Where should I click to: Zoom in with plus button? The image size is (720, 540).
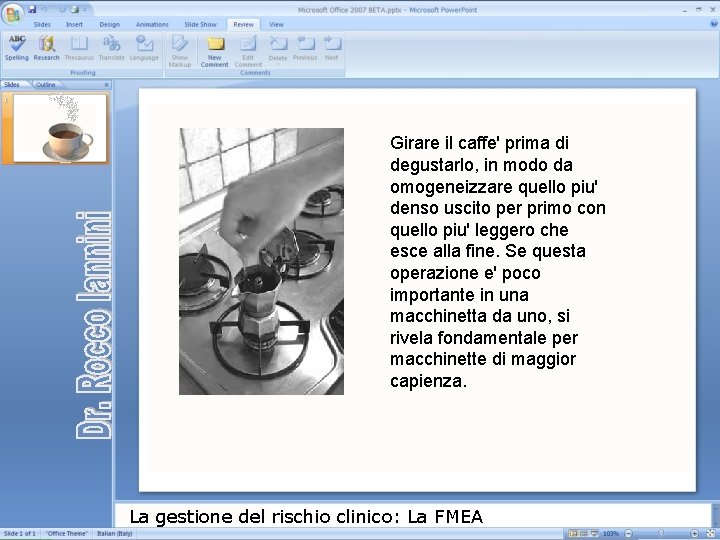click(695, 534)
